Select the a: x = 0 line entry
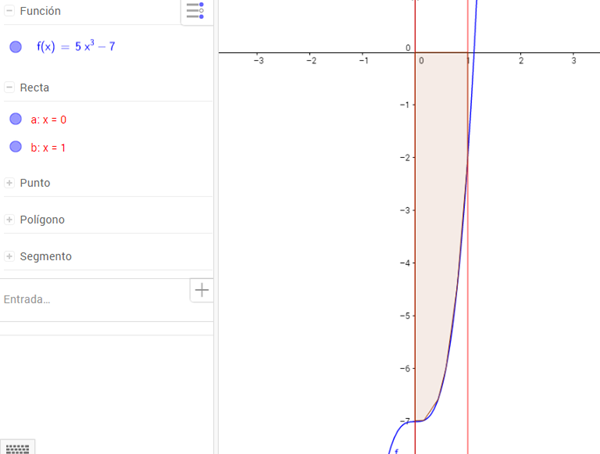The width and height of the screenshot is (600, 454). (49, 120)
